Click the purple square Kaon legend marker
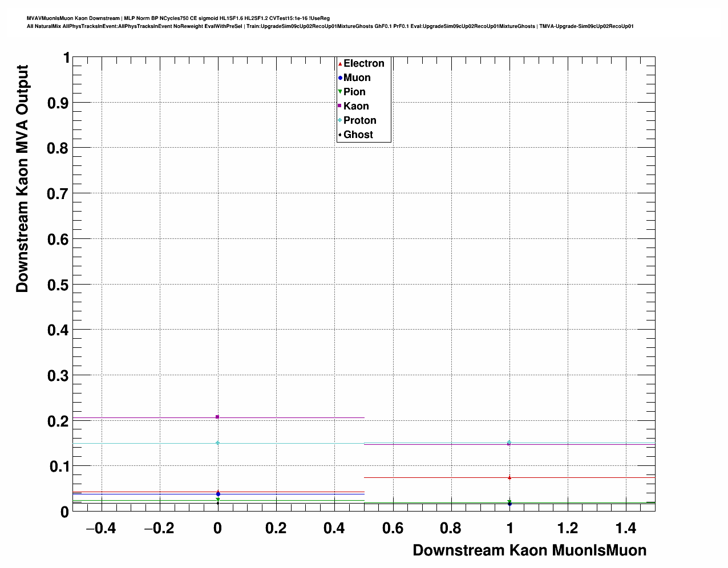 [340, 106]
